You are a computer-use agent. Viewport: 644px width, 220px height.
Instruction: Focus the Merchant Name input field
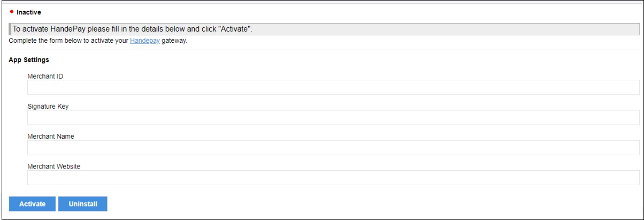point(333,147)
